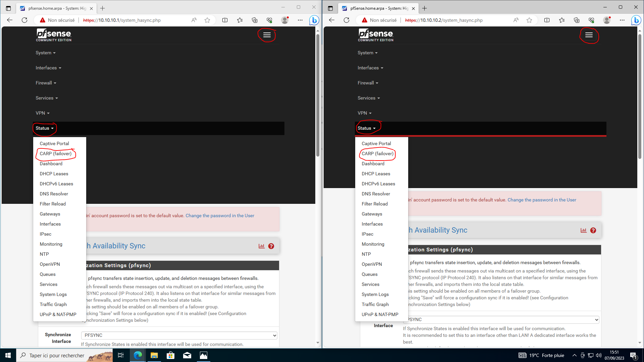Click the status graph icon in right window
This screenshot has width=644, height=362.
point(584,230)
